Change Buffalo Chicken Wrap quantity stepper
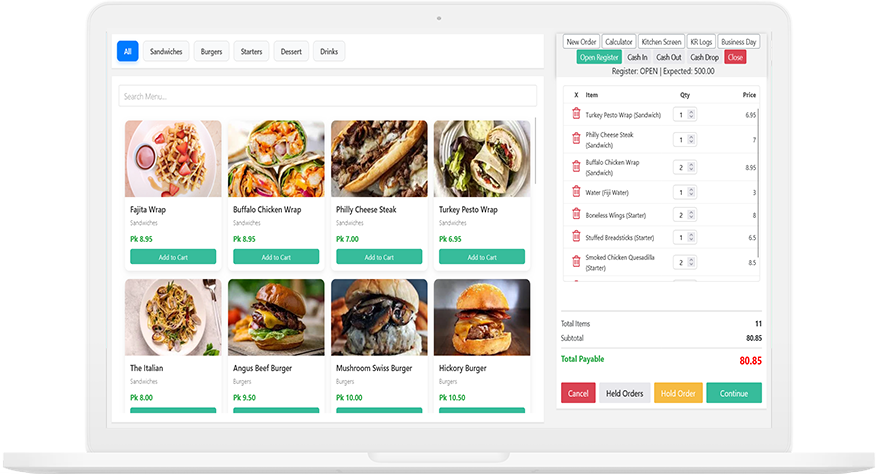Screen dimensions: 878x474 click(685, 167)
